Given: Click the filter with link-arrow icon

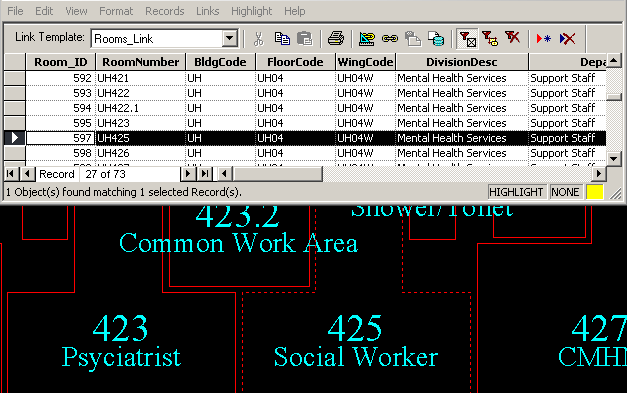Looking at the screenshot, I should click(x=490, y=39).
